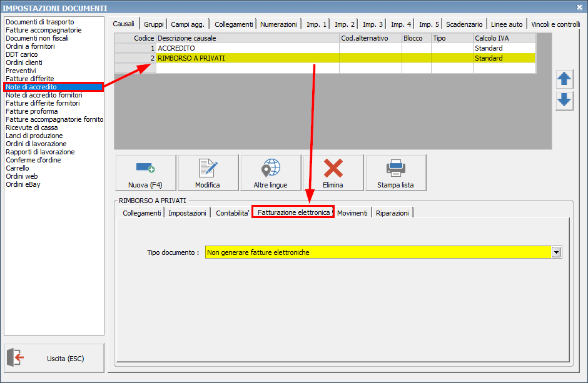Select the RIMBORSO A PRIVATI row

pyautogui.click(x=325, y=58)
